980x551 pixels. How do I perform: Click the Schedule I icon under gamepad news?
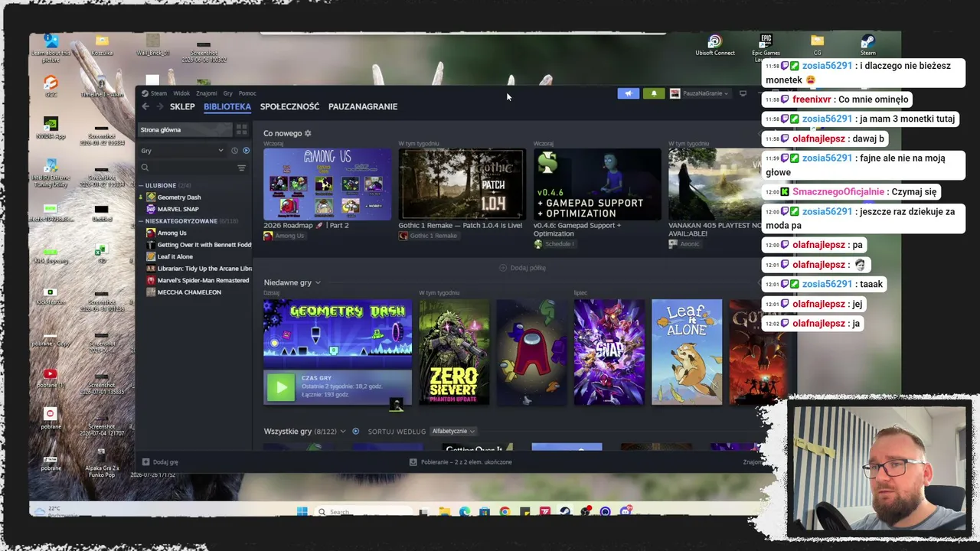[538, 244]
